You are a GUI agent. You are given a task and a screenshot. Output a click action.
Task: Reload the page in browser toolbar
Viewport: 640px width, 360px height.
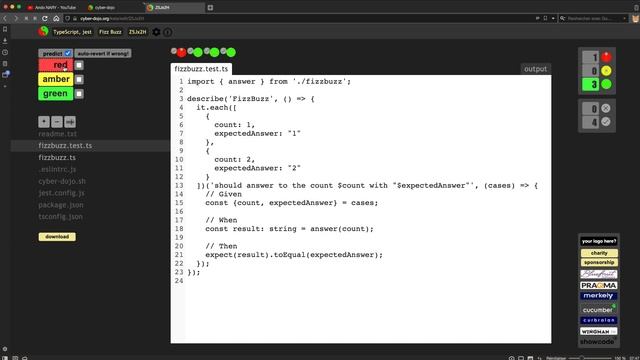pos(45,18)
